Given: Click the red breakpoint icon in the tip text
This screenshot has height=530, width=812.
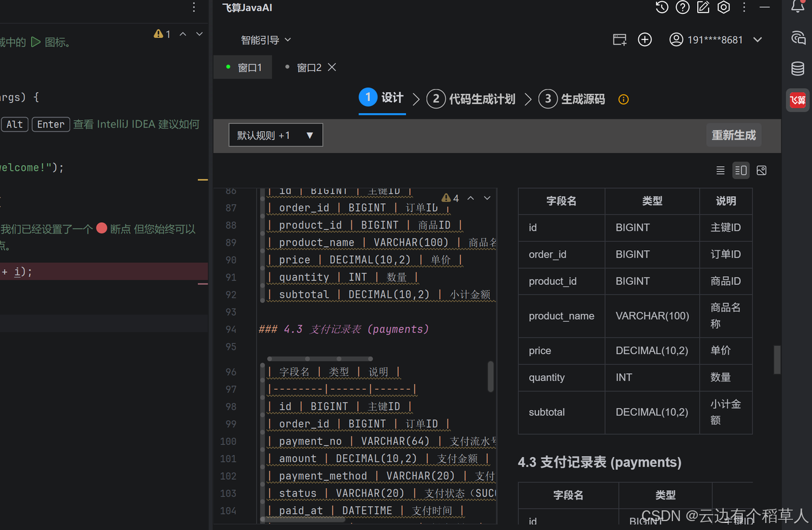Looking at the screenshot, I should pos(101,229).
